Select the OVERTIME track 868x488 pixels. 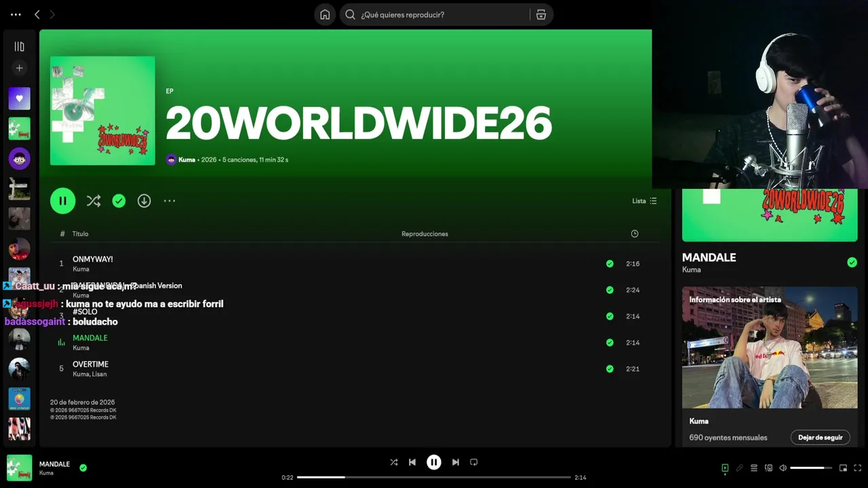(90, 364)
